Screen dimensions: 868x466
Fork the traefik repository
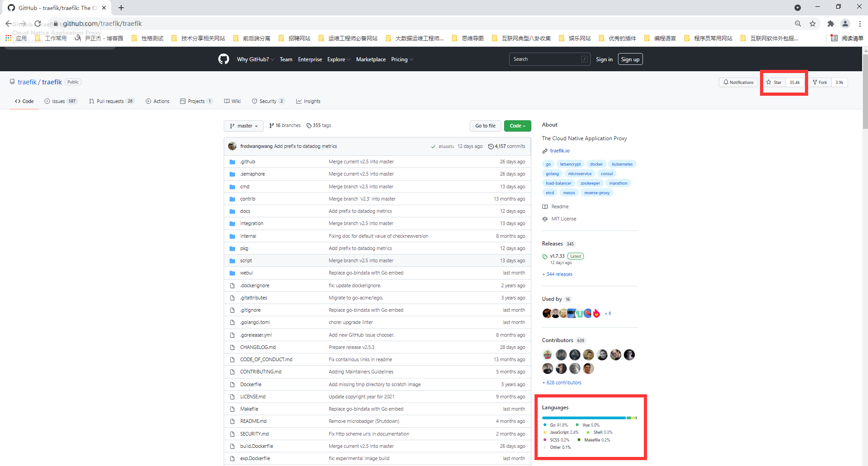coord(820,82)
